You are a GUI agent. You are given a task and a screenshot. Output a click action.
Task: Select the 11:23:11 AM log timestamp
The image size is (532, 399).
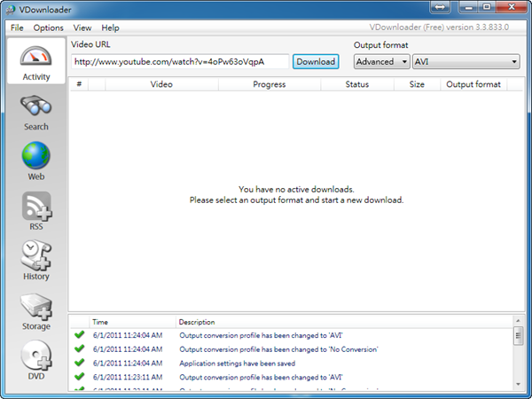[x=128, y=378]
